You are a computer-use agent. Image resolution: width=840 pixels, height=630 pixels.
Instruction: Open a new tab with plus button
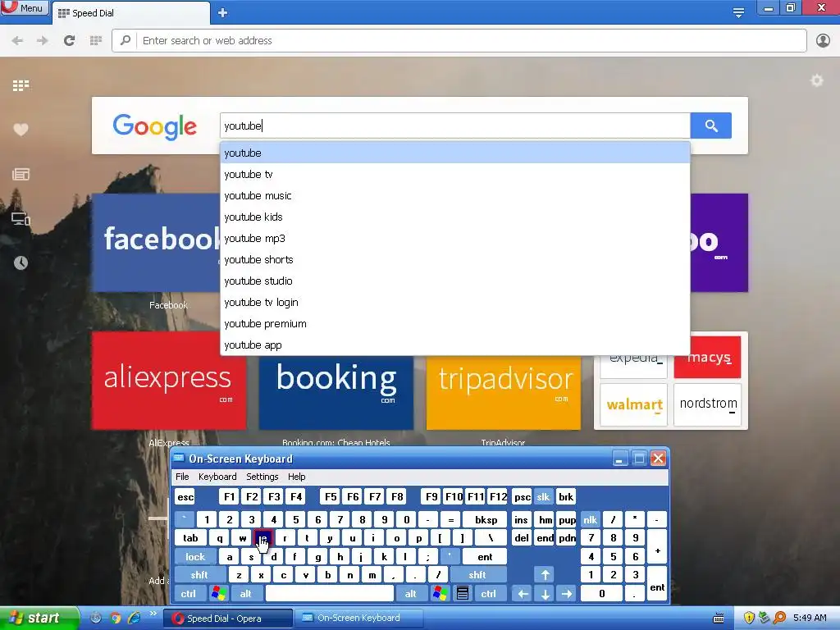[223, 13]
